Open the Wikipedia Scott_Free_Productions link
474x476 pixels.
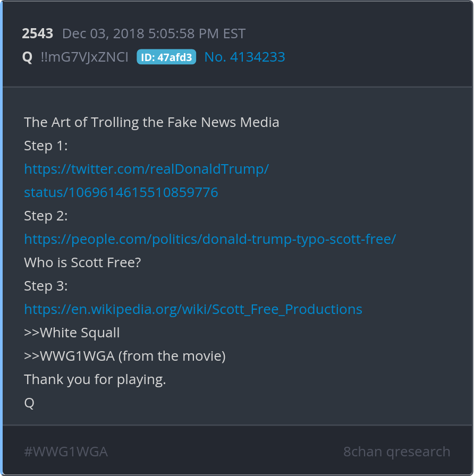click(x=193, y=309)
